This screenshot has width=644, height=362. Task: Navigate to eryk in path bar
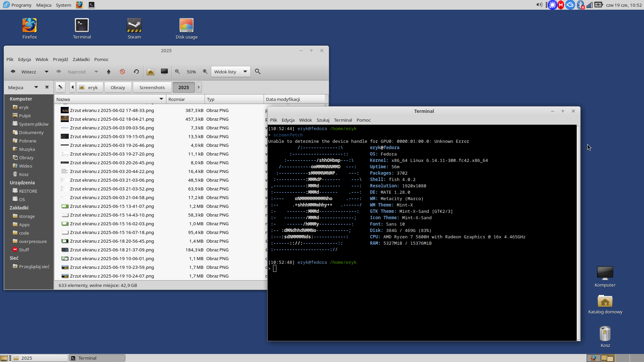(90, 87)
